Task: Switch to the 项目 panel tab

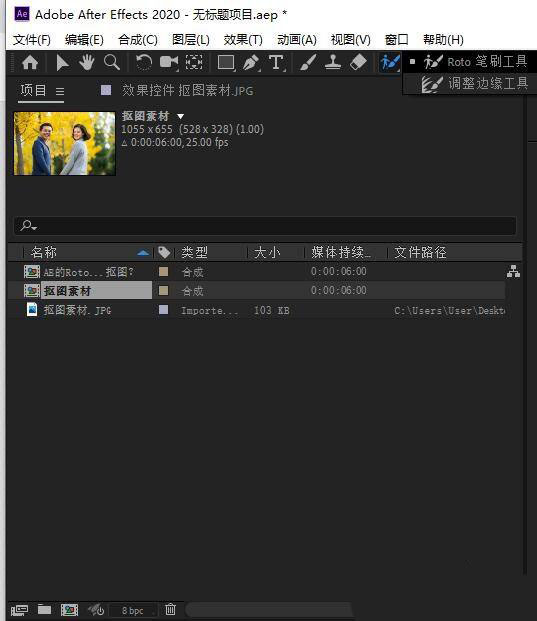Action: coord(33,90)
